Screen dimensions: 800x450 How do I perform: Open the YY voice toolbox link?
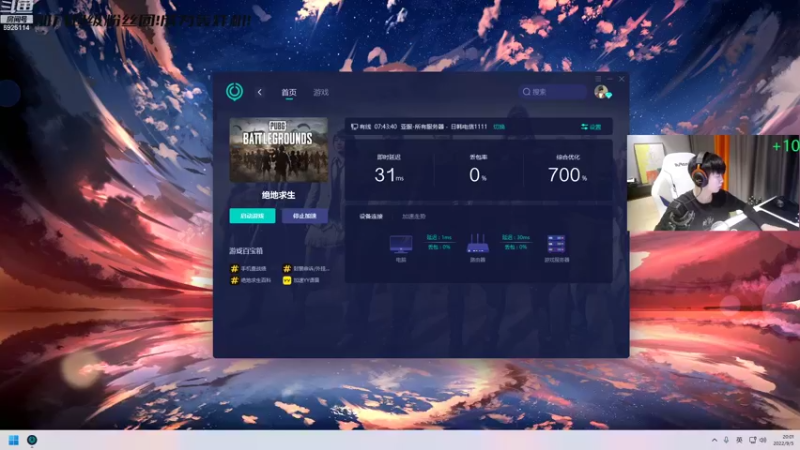click(x=302, y=280)
